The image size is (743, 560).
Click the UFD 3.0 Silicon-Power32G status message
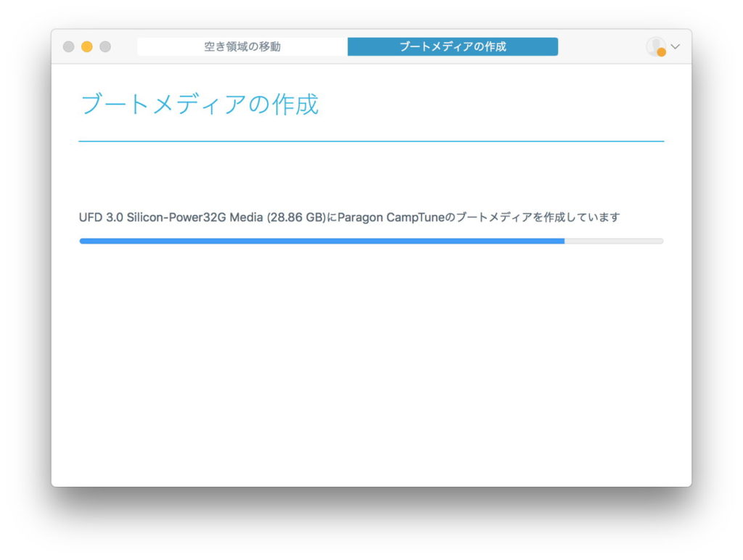pos(349,218)
